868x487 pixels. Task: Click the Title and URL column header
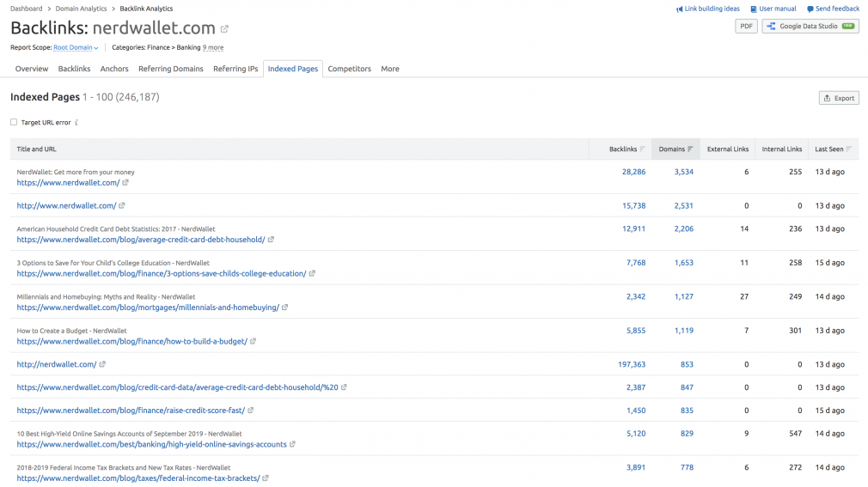pyautogui.click(x=37, y=149)
